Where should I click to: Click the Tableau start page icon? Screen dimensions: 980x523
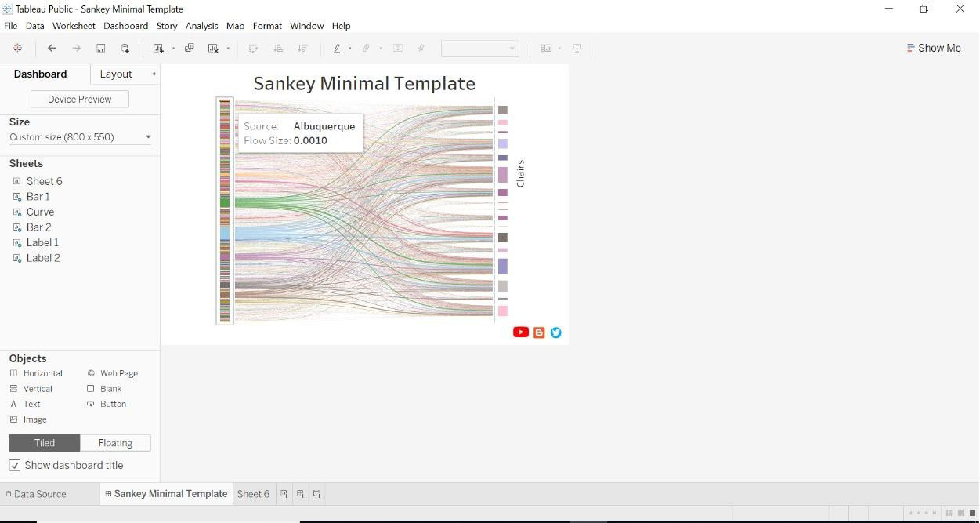pos(18,48)
